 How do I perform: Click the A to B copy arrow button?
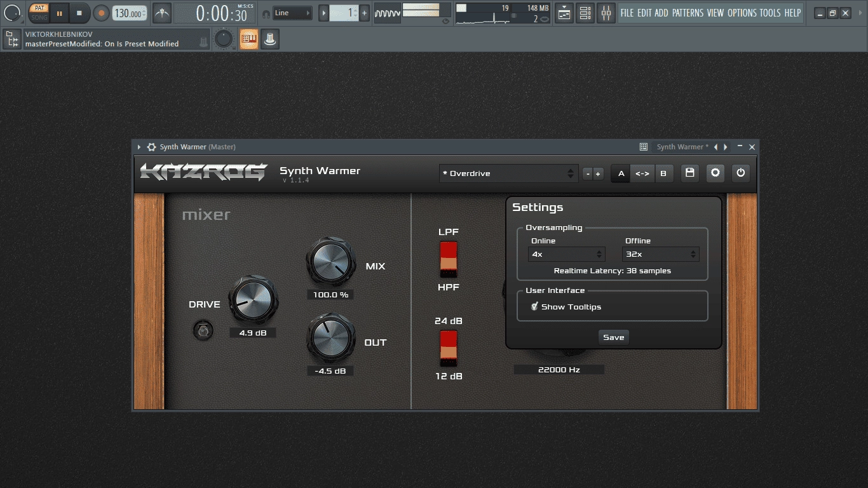pyautogui.click(x=642, y=173)
